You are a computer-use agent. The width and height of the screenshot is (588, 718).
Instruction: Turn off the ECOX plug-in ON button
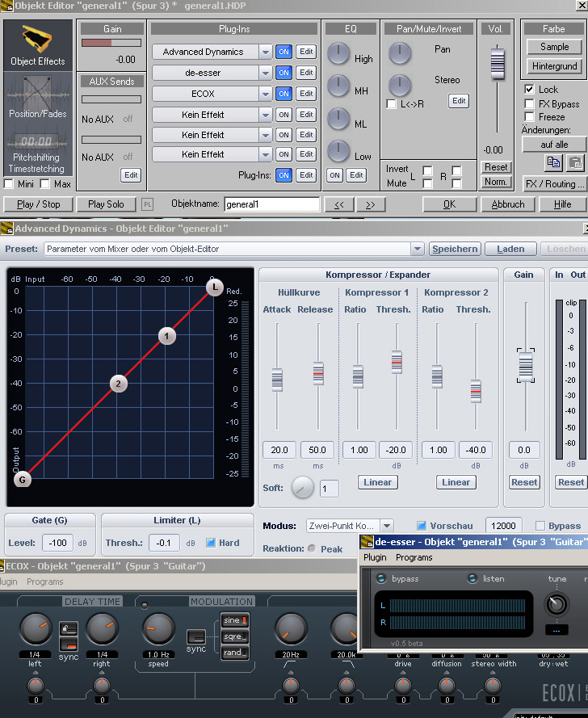(x=283, y=94)
